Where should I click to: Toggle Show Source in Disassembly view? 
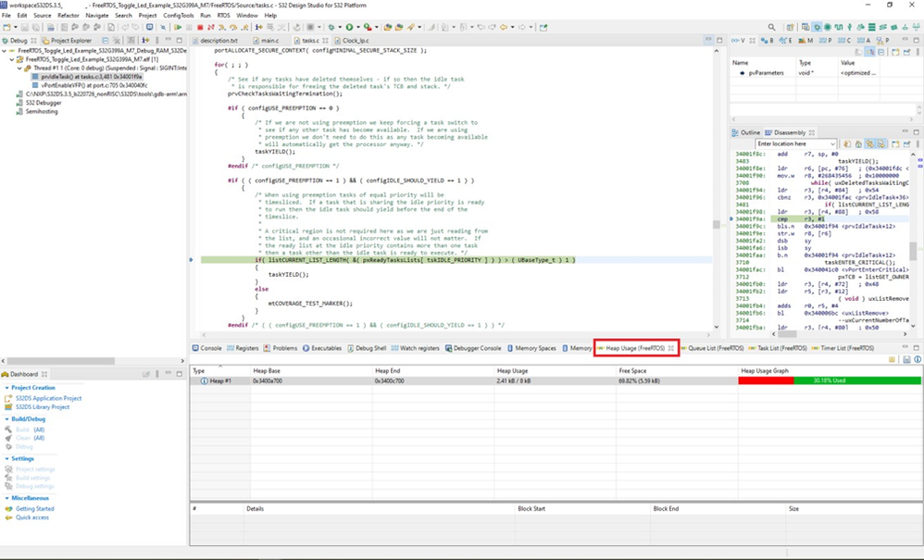pyautogui.click(x=881, y=143)
